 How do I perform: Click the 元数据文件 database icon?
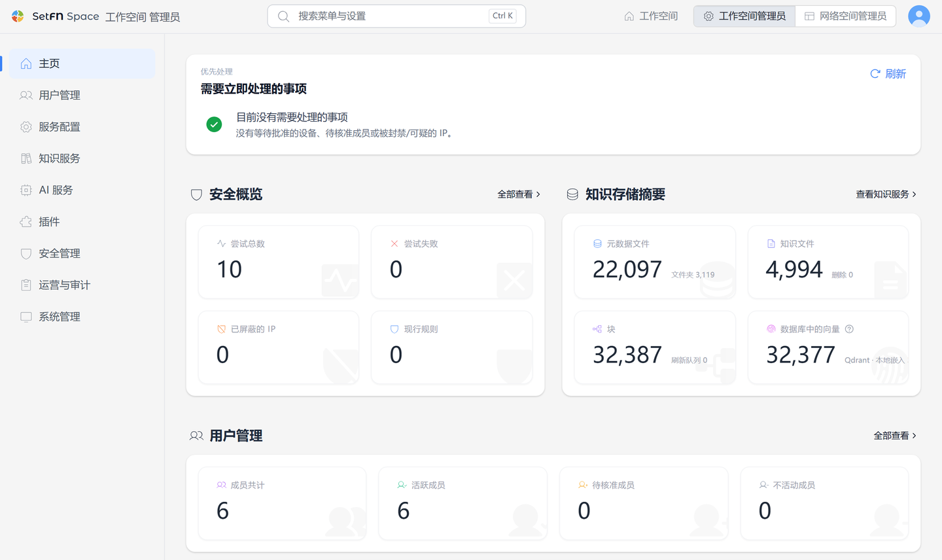tap(597, 244)
